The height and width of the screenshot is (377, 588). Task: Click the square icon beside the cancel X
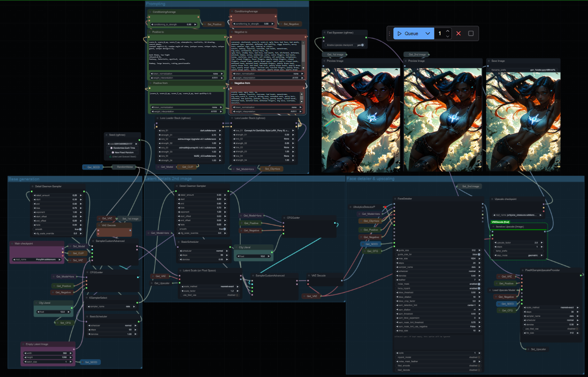pyautogui.click(x=471, y=33)
